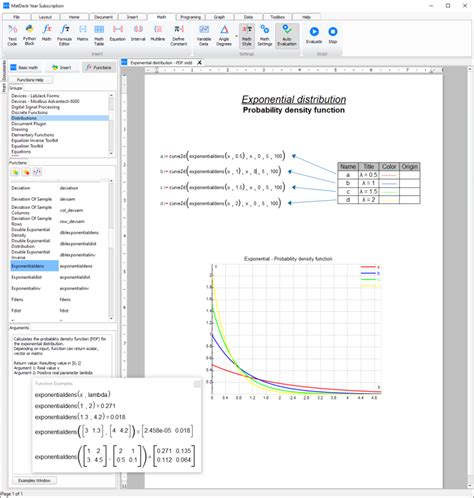Toggle the Math Style setting

coord(247,35)
